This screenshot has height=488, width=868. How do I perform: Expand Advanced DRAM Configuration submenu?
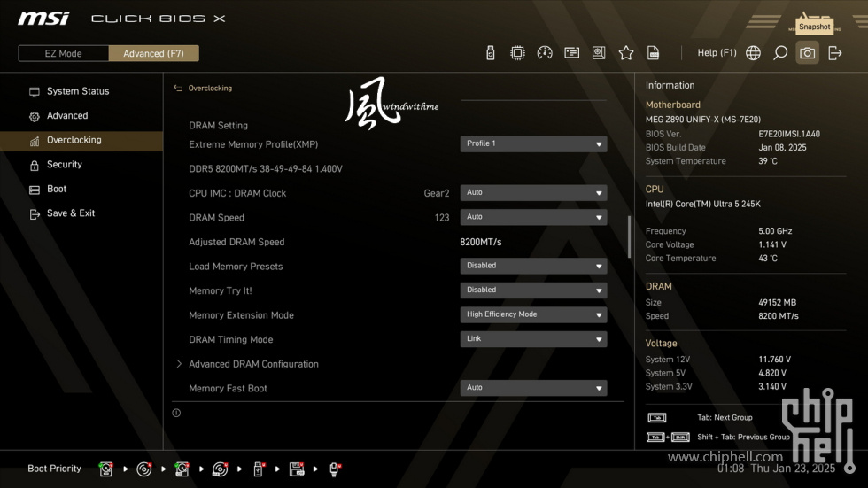pyautogui.click(x=253, y=364)
